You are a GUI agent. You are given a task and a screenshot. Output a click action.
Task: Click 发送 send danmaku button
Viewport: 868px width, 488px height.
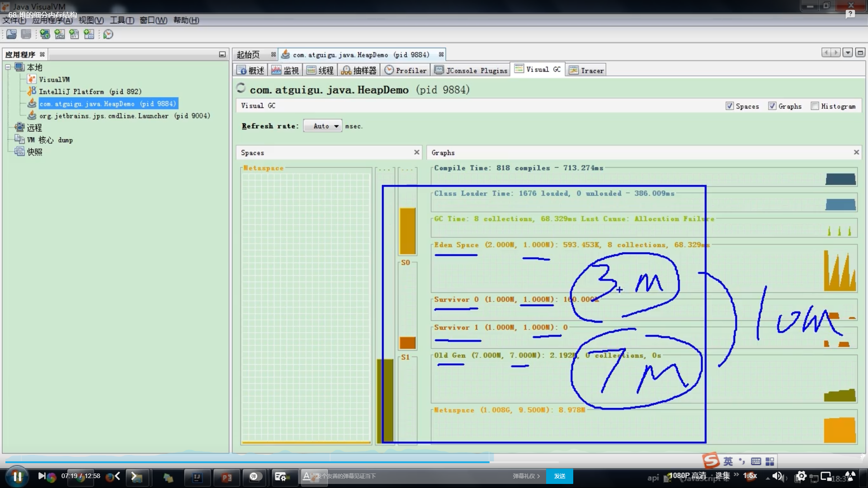coord(560,476)
